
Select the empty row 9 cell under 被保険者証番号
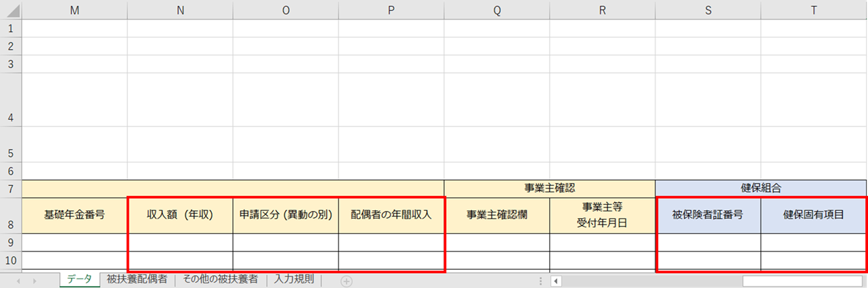point(708,242)
